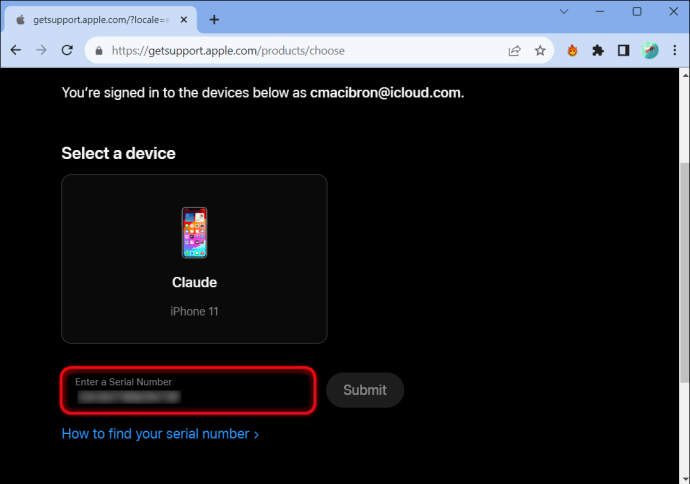Open site information via padlock icon

(x=99, y=51)
